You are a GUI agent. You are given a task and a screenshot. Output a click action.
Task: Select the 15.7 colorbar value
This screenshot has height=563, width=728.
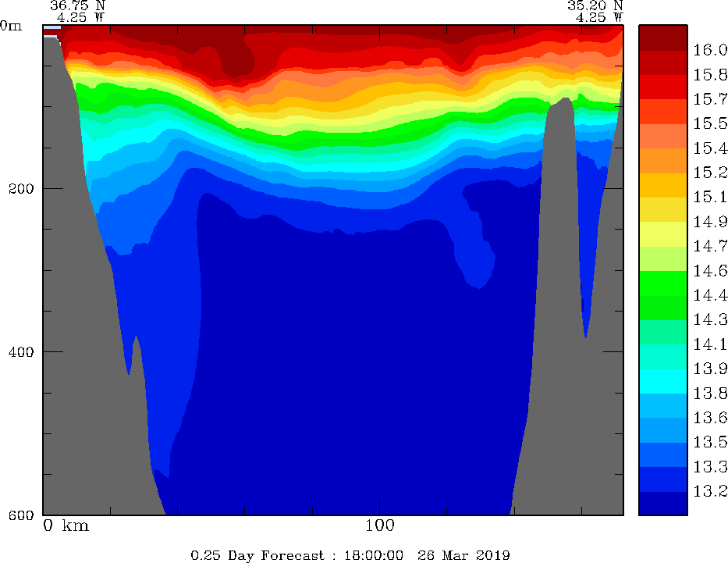tap(710, 99)
